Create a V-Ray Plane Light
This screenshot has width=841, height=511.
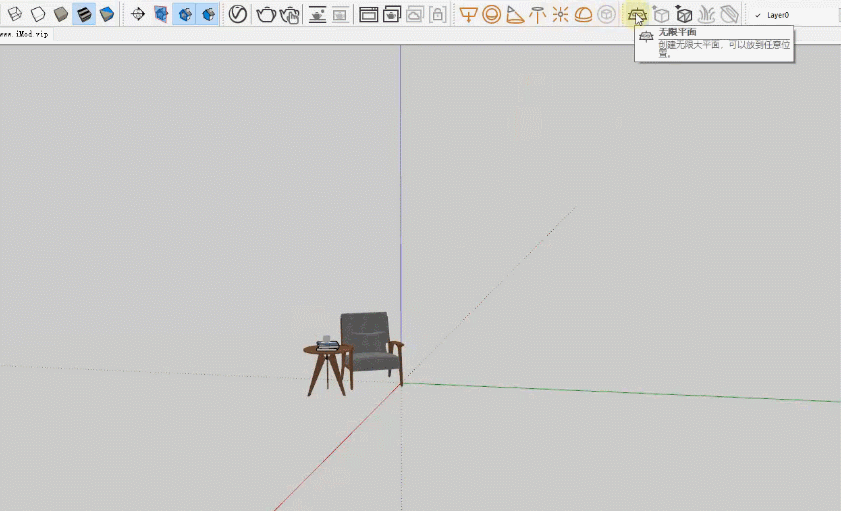click(468, 14)
